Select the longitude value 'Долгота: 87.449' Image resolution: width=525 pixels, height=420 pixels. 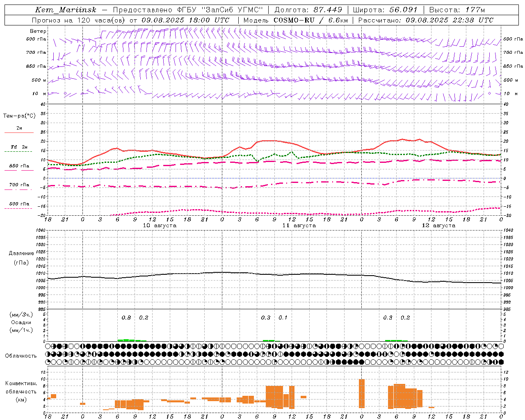tap(308, 10)
